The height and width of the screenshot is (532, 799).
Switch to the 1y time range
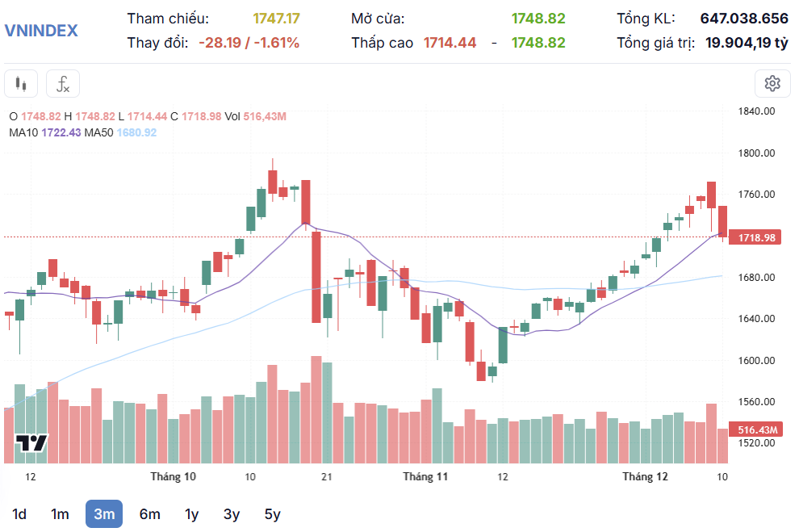(x=191, y=514)
